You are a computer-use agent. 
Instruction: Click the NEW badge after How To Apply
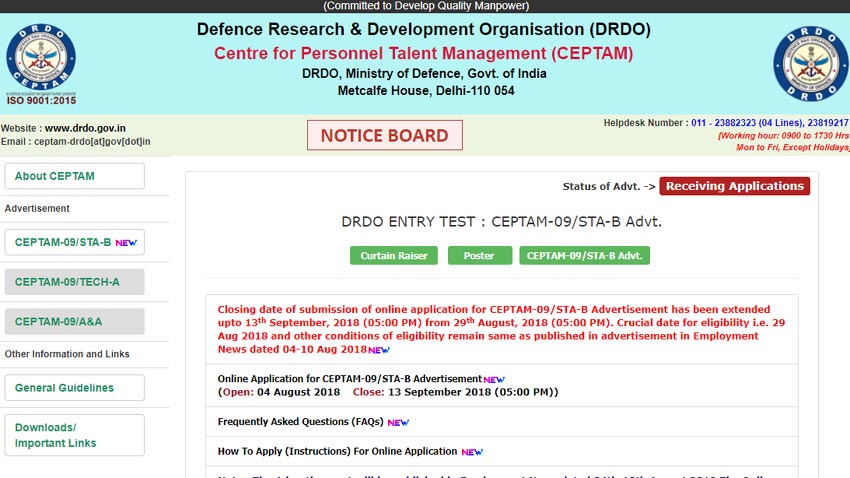tap(472, 452)
